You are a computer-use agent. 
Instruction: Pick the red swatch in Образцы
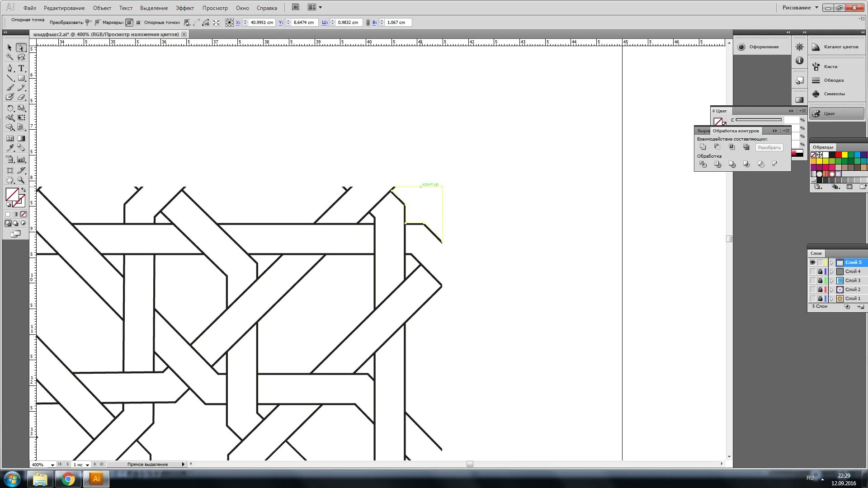pyautogui.click(x=838, y=155)
